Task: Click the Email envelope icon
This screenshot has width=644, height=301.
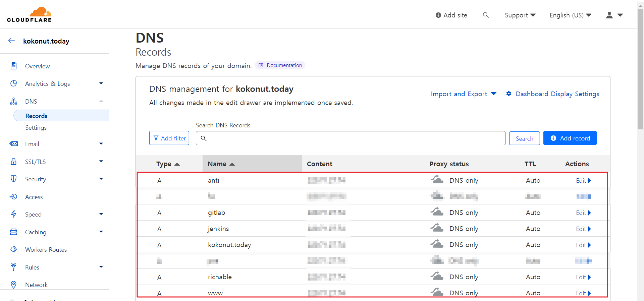Action: click(x=13, y=144)
